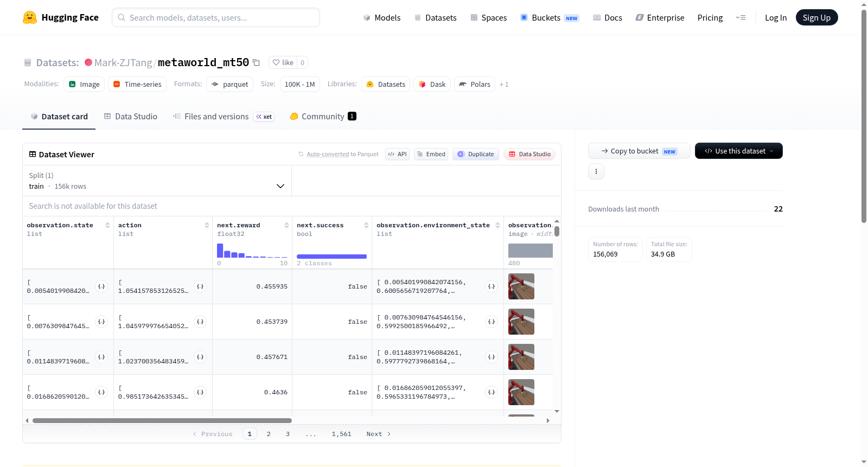Sort by action column
Viewport: 868px width, 467px height.
point(207,225)
